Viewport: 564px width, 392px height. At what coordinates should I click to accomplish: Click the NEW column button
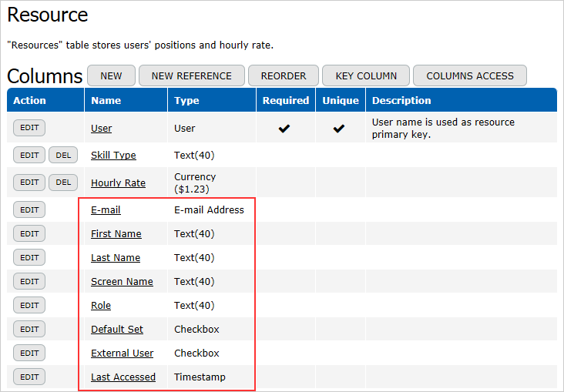click(111, 75)
